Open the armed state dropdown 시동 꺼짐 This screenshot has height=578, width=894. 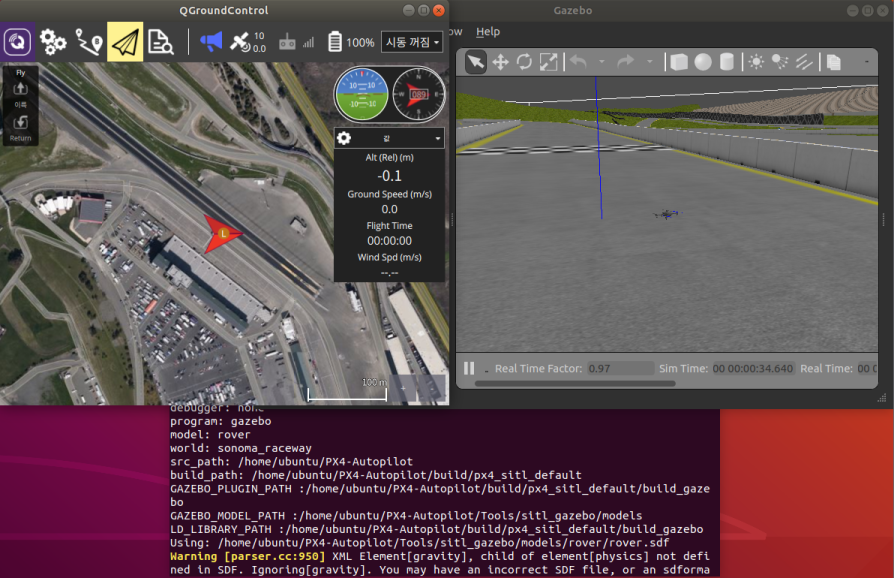[412, 42]
